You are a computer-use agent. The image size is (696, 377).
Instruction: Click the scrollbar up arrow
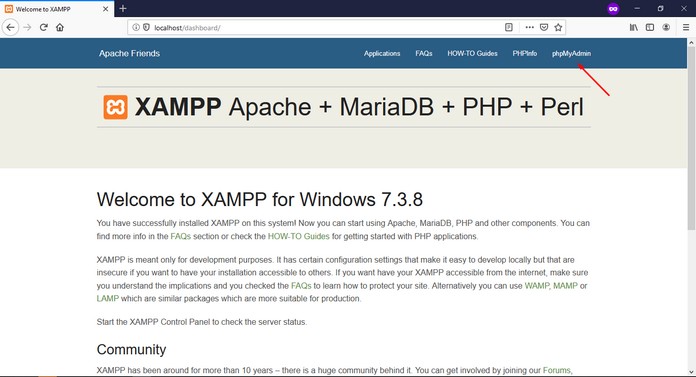(x=691, y=43)
